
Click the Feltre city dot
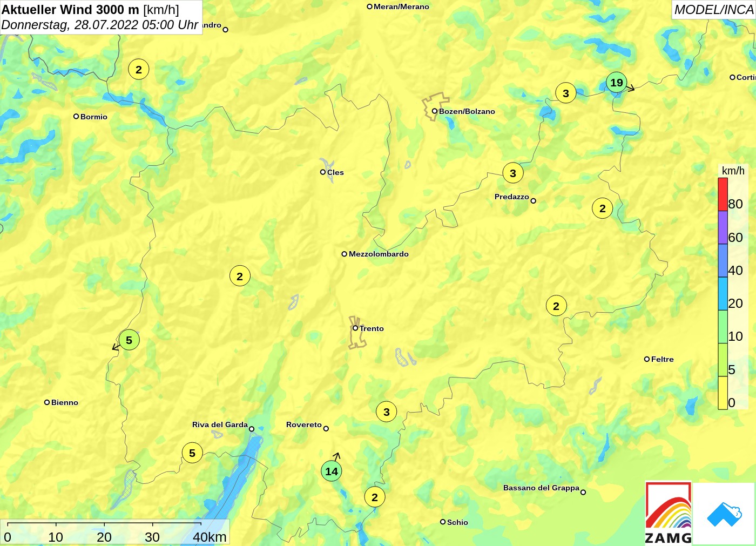click(647, 359)
